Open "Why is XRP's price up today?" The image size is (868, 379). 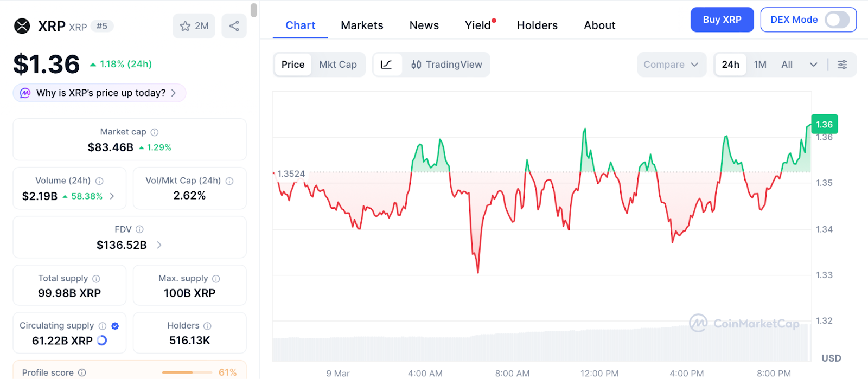pos(100,93)
